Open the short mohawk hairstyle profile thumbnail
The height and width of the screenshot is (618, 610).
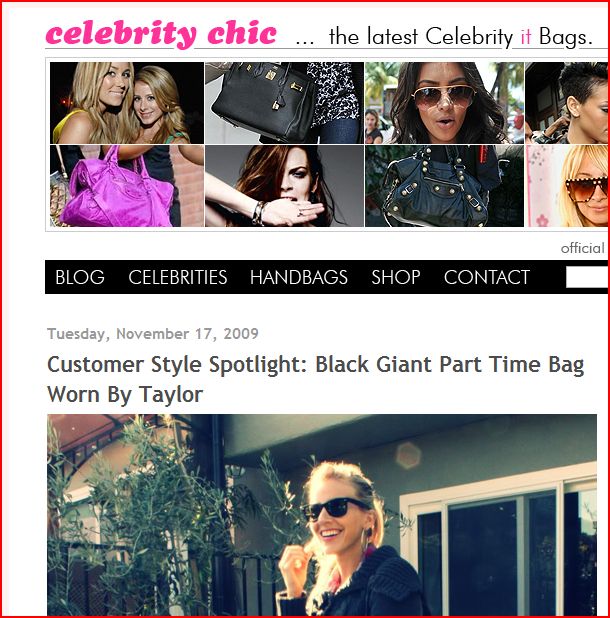[566, 103]
